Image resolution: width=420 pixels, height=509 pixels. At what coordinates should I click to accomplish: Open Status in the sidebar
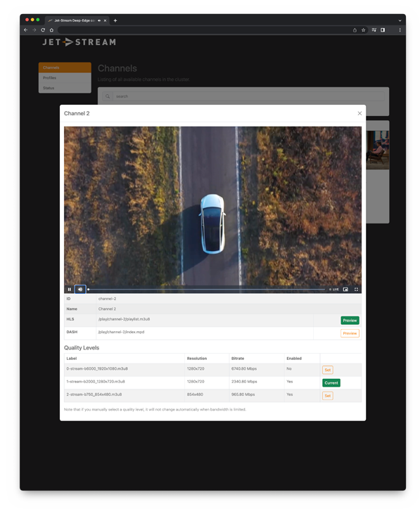point(65,88)
